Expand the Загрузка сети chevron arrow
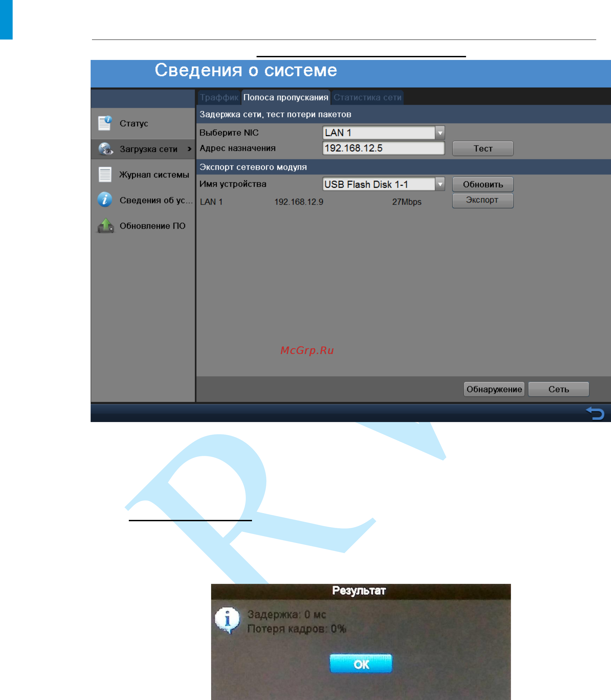Viewport: 611px width, 700px height. 190,149
